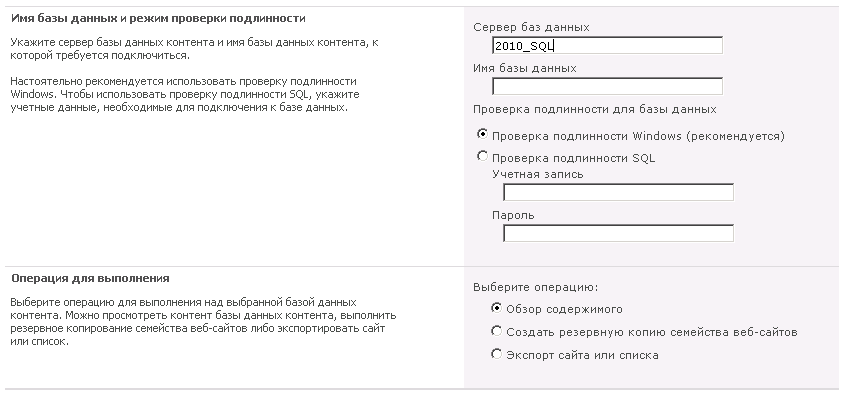Click the Сервер баз данных input containing 2010_SQL
This screenshot has width=843, height=394.
608,45
